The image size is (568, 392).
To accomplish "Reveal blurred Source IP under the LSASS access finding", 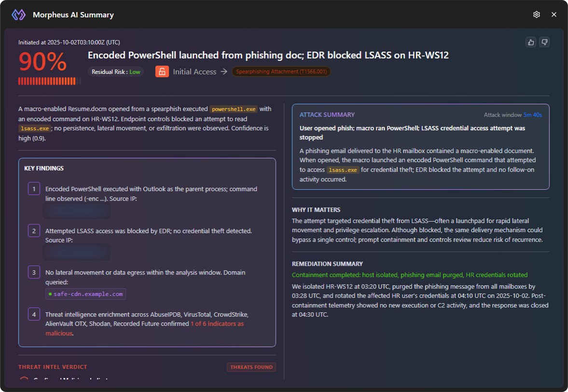I will coord(76,252).
